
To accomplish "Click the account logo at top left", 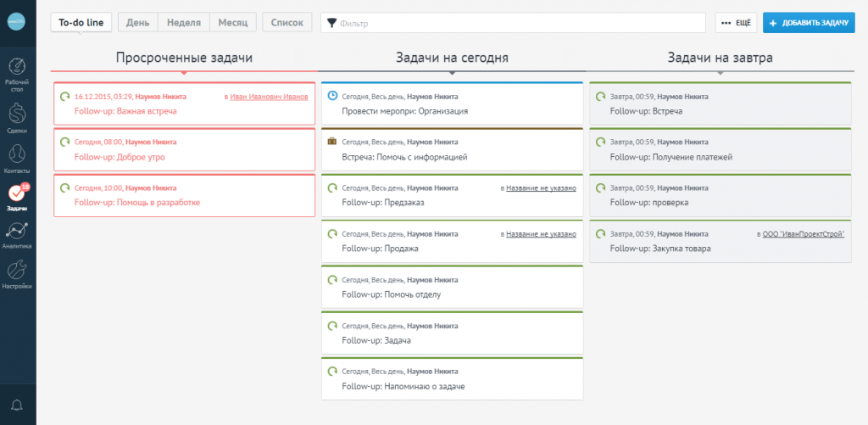I will (x=18, y=23).
